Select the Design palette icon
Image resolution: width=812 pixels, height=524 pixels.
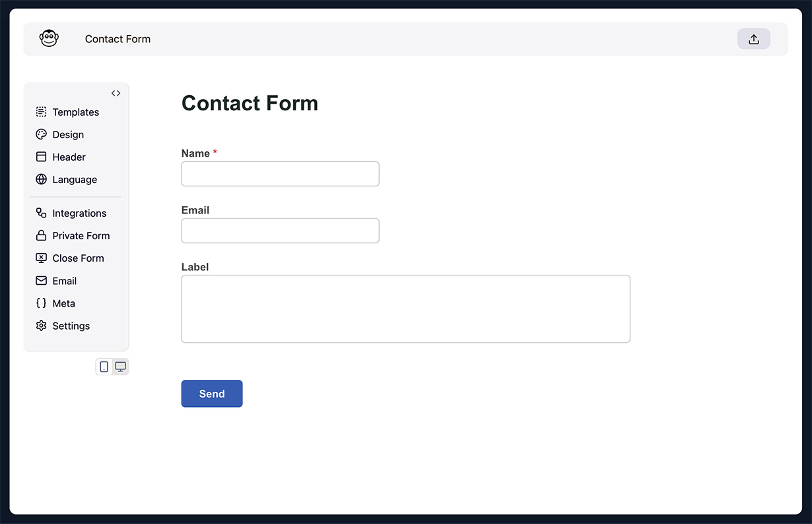coord(41,134)
